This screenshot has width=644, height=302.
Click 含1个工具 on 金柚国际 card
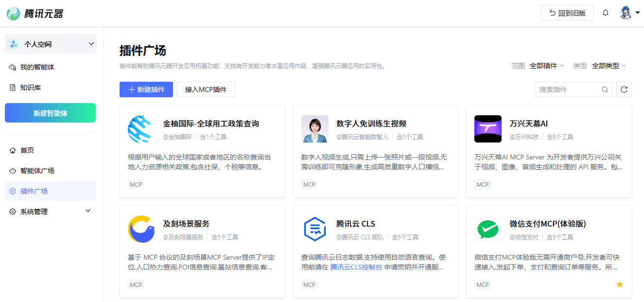click(213, 137)
